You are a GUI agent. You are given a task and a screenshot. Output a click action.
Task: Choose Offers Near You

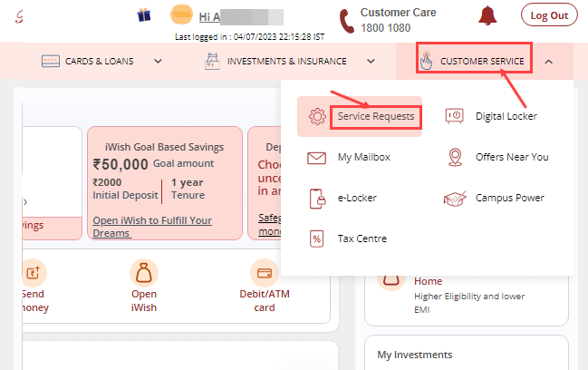coord(512,157)
